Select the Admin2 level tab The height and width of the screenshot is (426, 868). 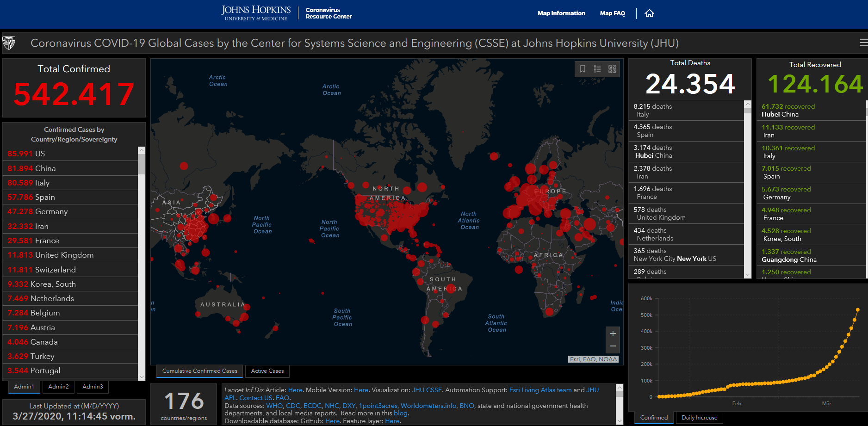(x=58, y=387)
